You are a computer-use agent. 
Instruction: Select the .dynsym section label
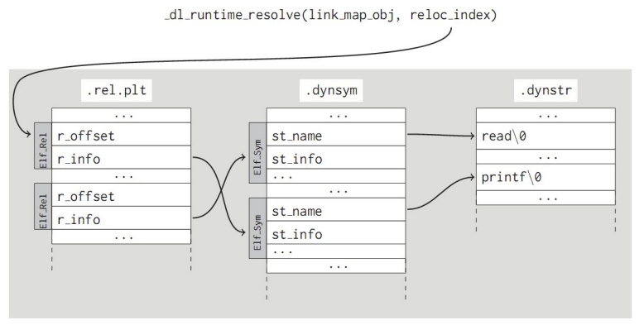coord(331,90)
